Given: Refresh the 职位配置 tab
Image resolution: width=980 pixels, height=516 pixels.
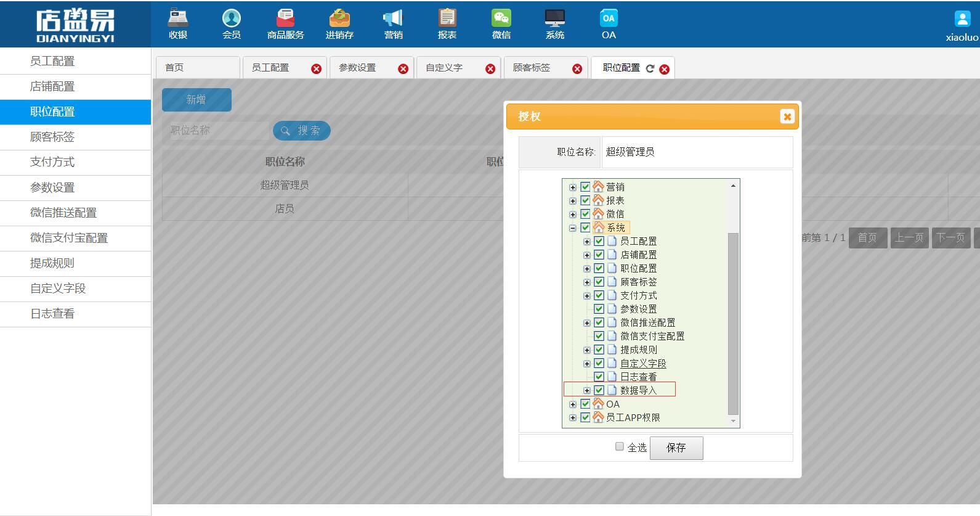Looking at the screenshot, I should pyautogui.click(x=650, y=68).
